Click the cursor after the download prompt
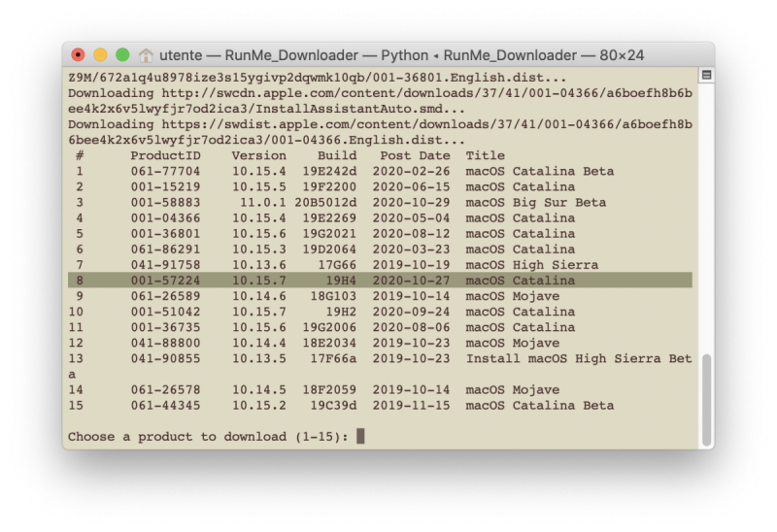This screenshot has width=777, height=532. pyautogui.click(x=360, y=437)
